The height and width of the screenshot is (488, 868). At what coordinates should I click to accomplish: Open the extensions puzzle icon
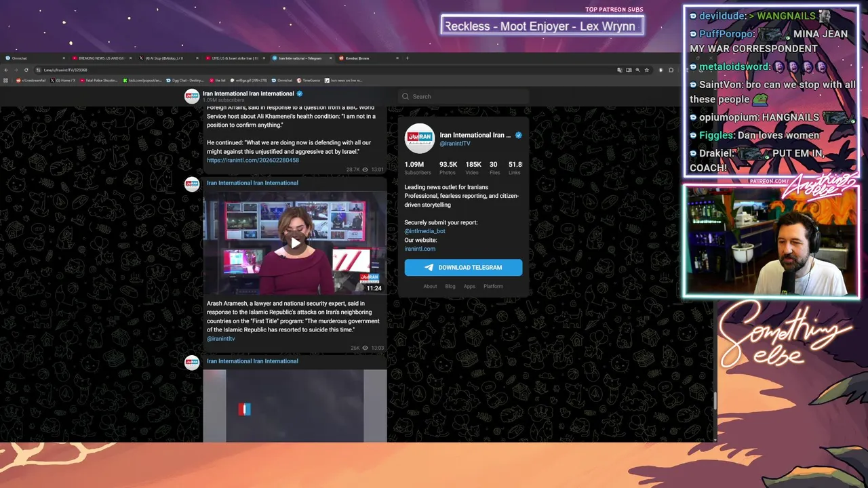(x=671, y=70)
